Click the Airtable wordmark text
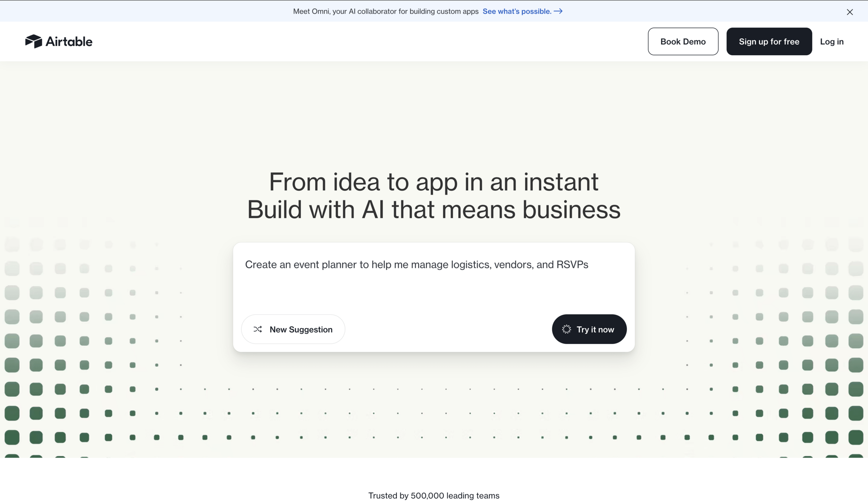Screen dimensions: 868x501 [69, 42]
